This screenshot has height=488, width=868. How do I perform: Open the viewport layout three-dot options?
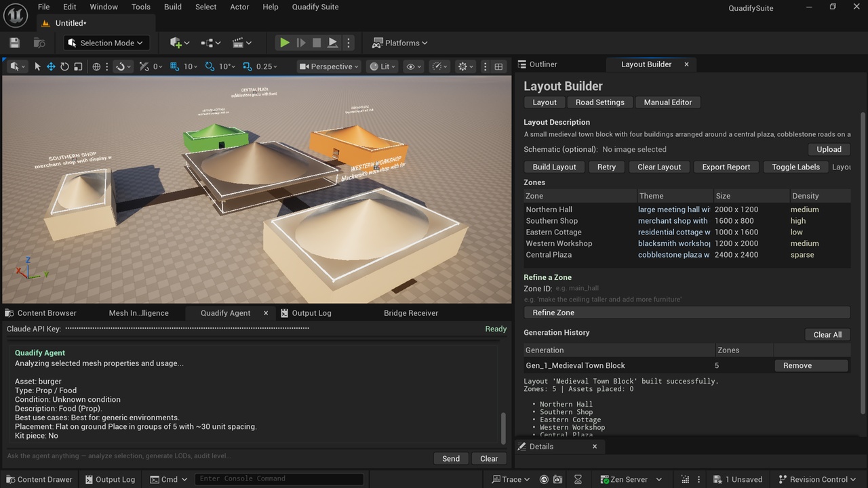coord(485,66)
